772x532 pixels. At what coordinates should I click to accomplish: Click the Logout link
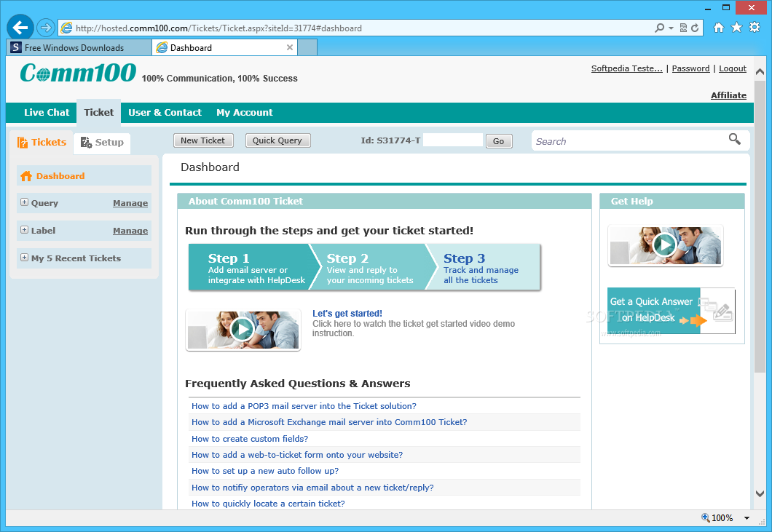coord(732,68)
